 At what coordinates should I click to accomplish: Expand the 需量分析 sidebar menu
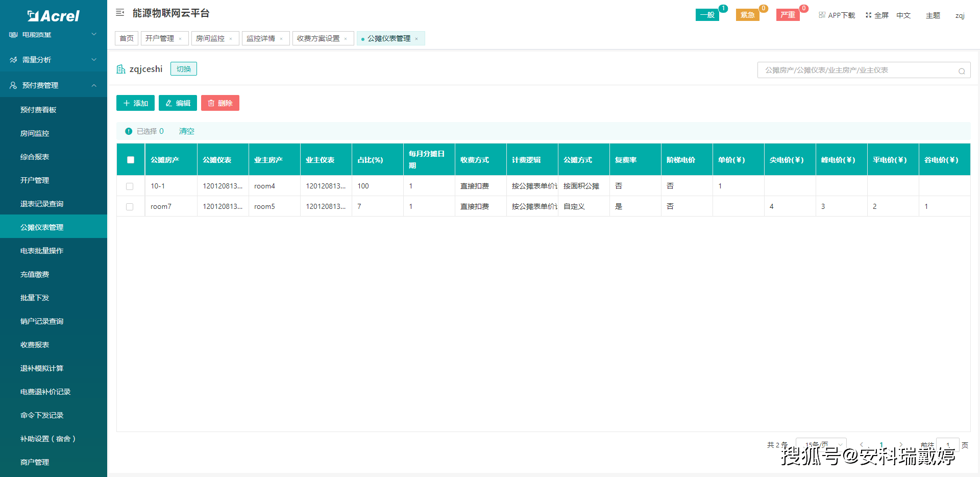pyautogui.click(x=54, y=60)
